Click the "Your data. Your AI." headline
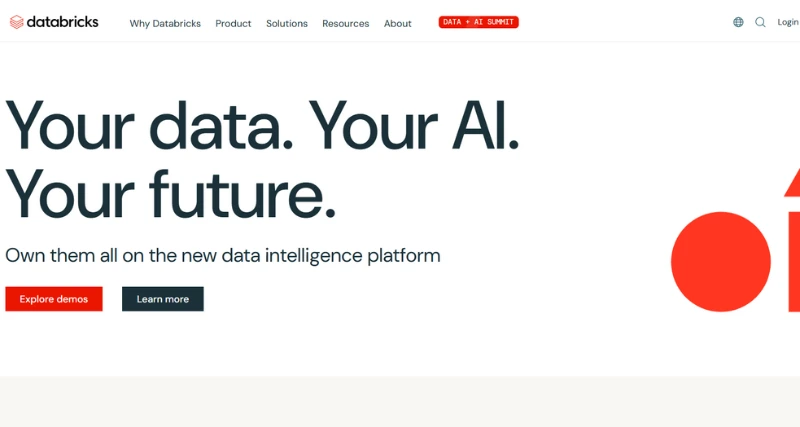Viewport: 800px width, 427px height. [262, 125]
